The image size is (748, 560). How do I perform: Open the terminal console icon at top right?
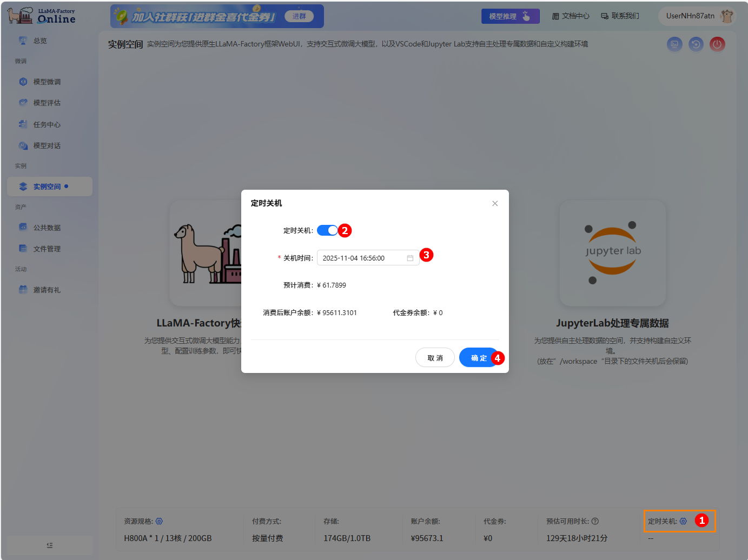tap(674, 44)
